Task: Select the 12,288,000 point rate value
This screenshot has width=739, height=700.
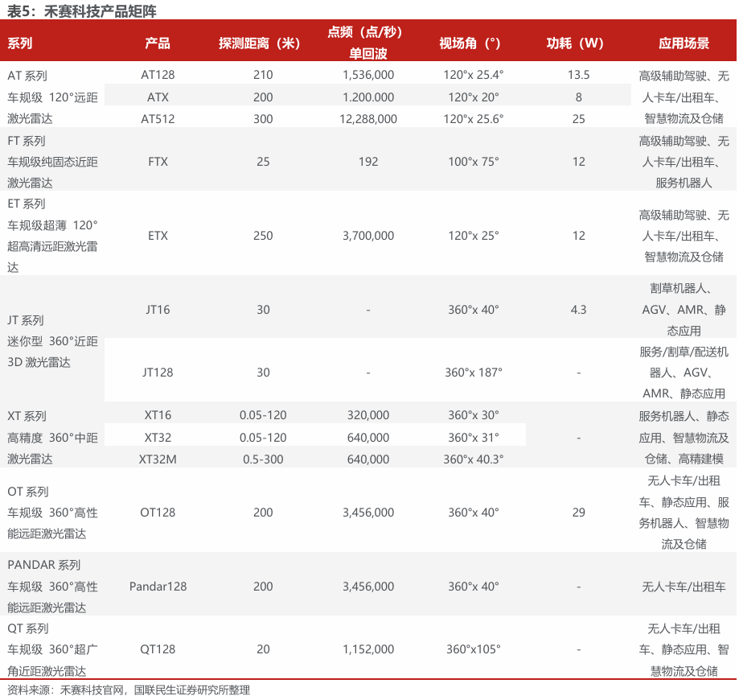Action: tap(368, 118)
